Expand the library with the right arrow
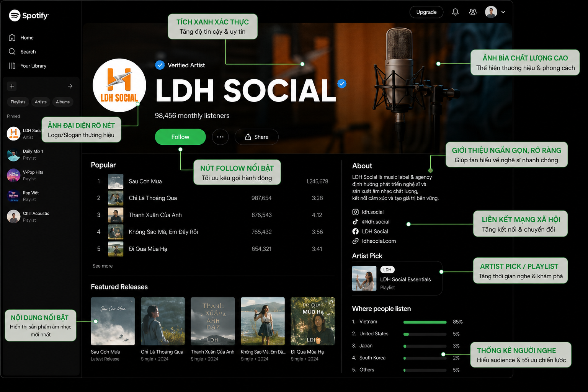Screen dimensions: 588x392 (x=70, y=86)
